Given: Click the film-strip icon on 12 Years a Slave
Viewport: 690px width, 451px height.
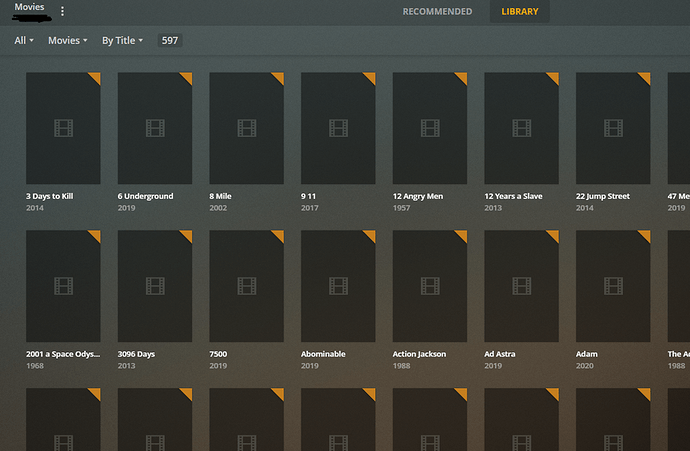Looking at the screenshot, I should click(x=521, y=128).
